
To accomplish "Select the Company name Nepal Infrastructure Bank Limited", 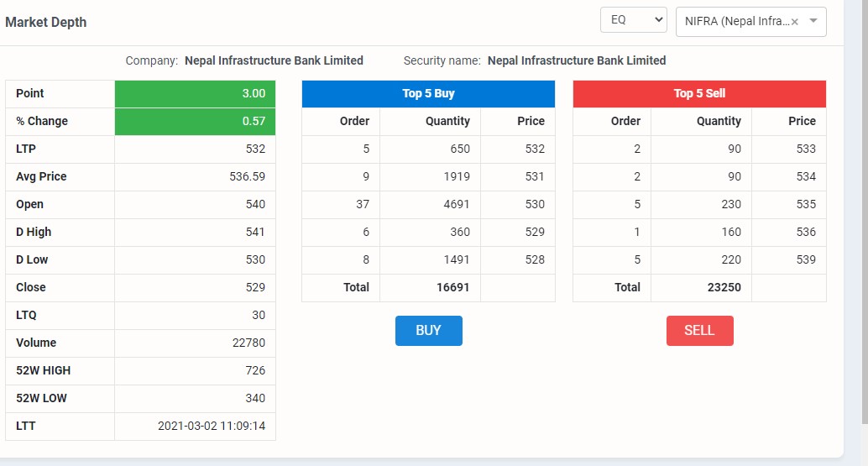I will pyautogui.click(x=274, y=60).
